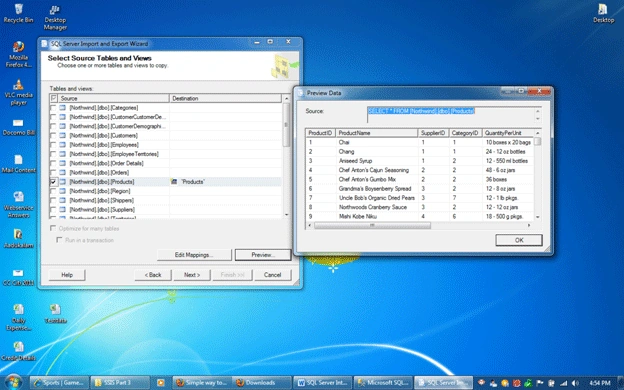Sort by the ProductID column header
The width and height of the screenshot is (624, 390).
320,133
